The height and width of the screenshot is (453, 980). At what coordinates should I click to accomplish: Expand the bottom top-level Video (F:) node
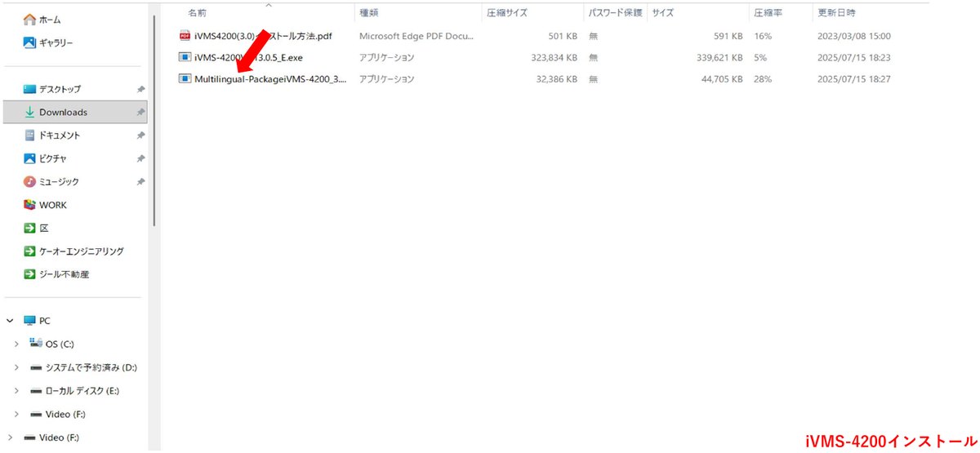tap(10, 437)
